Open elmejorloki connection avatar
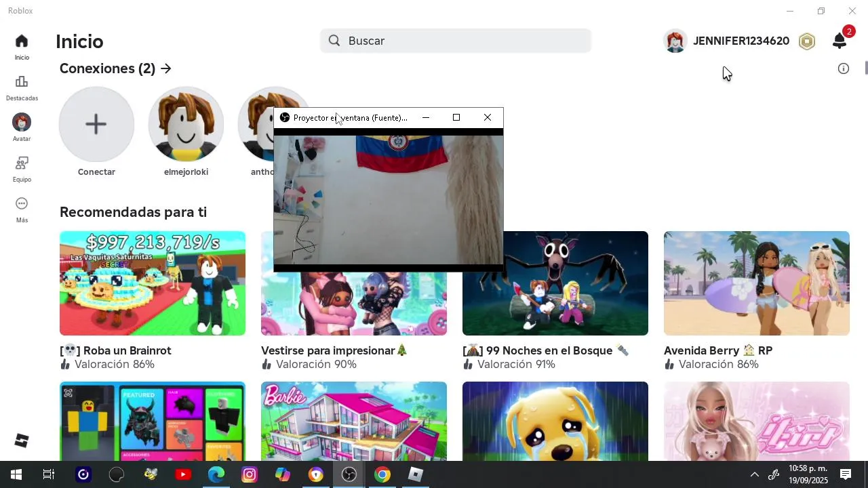The width and height of the screenshot is (868, 488). pyautogui.click(x=186, y=124)
